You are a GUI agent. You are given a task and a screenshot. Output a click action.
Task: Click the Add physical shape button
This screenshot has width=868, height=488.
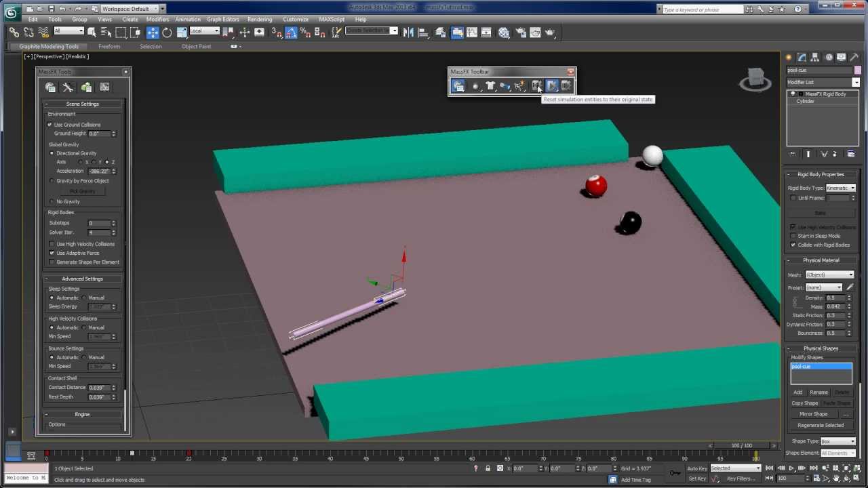coord(798,392)
